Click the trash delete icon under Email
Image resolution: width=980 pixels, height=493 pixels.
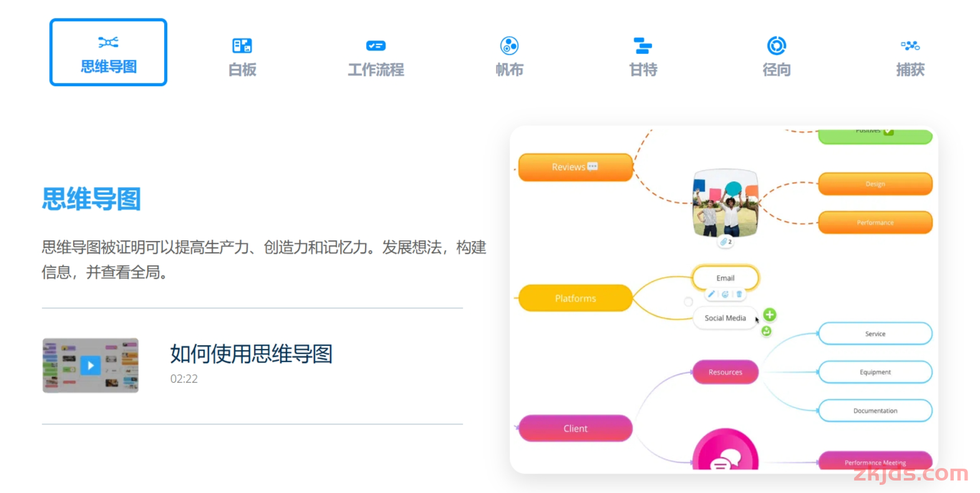[x=739, y=294]
